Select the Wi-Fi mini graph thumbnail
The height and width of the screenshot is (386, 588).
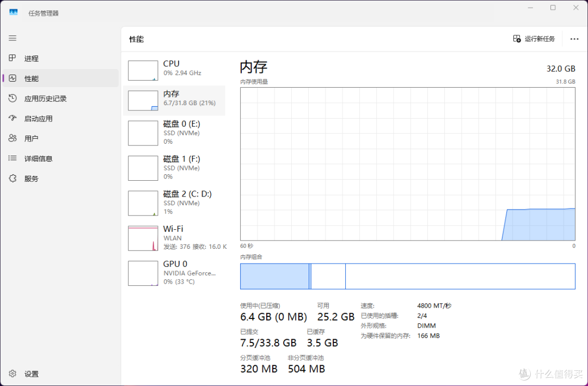(x=143, y=238)
